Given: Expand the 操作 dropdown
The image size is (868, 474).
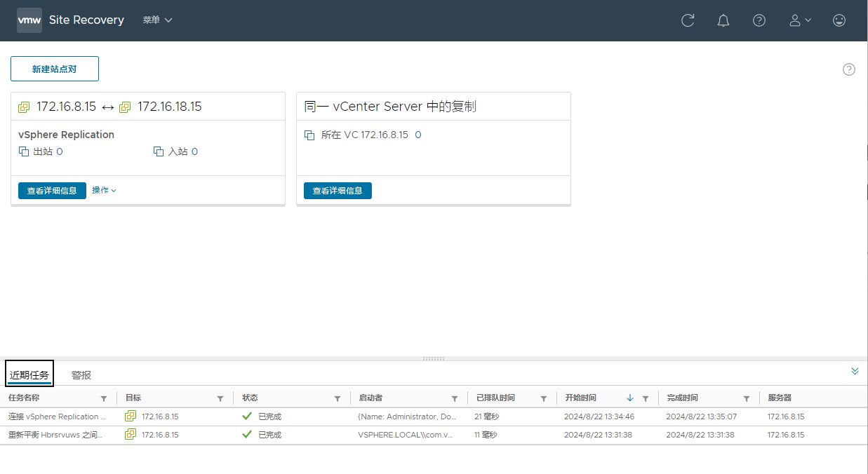Looking at the screenshot, I should pos(104,191).
